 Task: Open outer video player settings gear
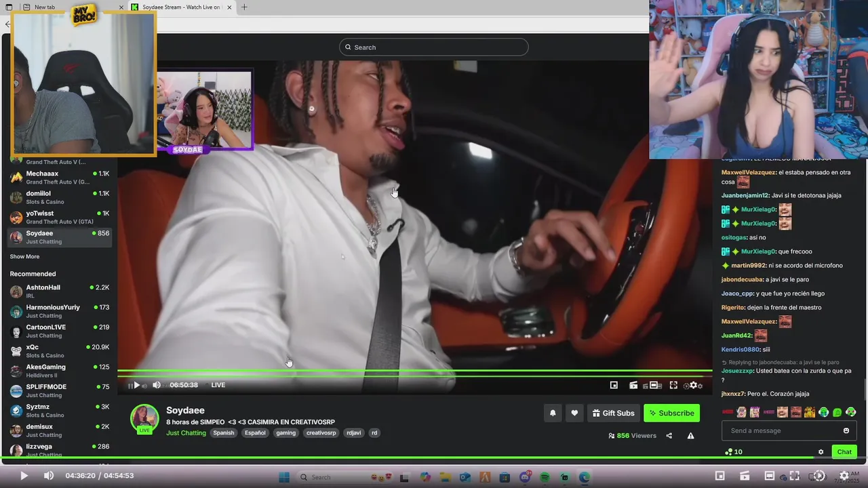pyautogui.click(x=844, y=476)
